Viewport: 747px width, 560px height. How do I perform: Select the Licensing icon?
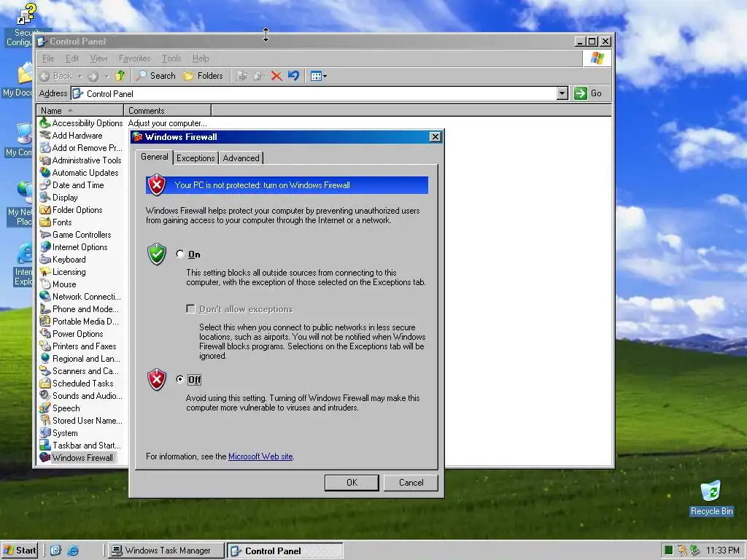44,271
